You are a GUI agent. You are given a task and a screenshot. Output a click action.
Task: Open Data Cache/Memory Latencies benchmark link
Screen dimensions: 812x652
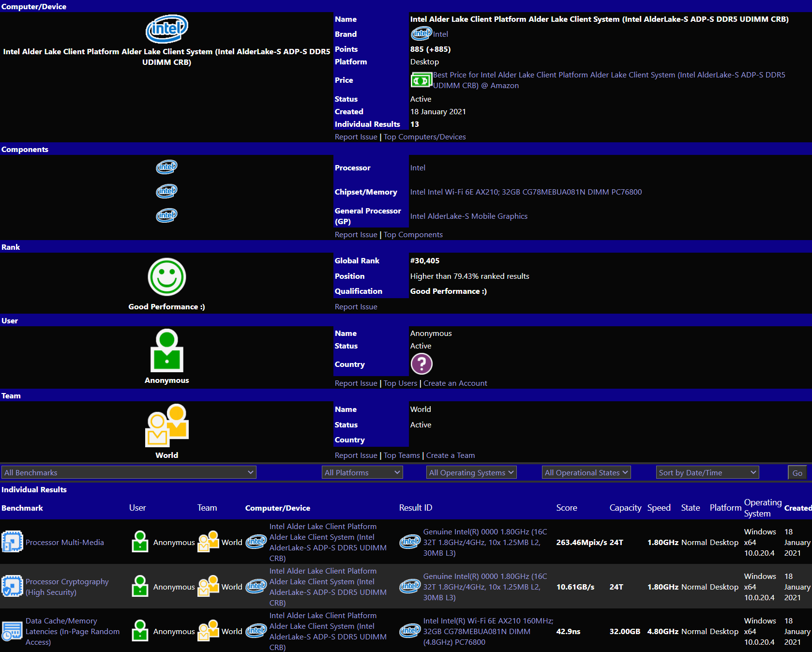[x=73, y=632]
